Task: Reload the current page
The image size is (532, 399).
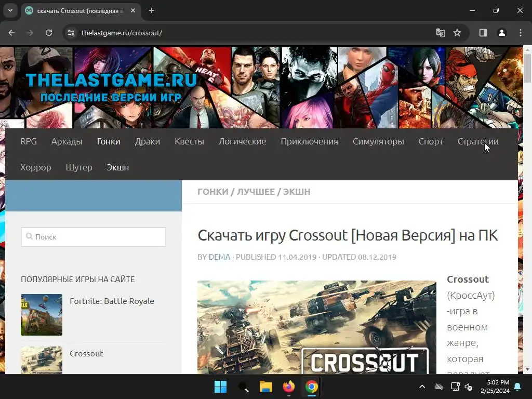Action: pyautogui.click(x=49, y=33)
